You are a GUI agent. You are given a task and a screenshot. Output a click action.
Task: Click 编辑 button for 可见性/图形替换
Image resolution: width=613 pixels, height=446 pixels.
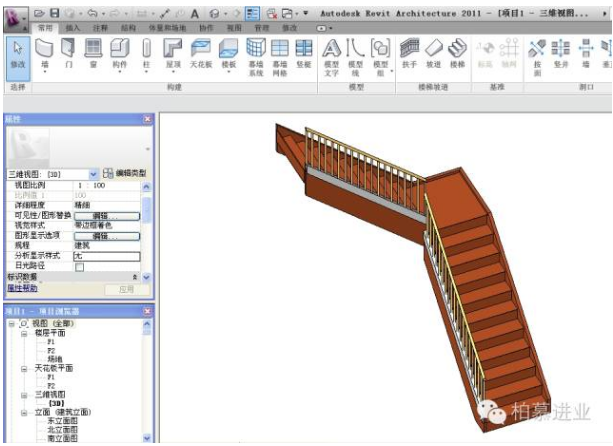tap(107, 216)
